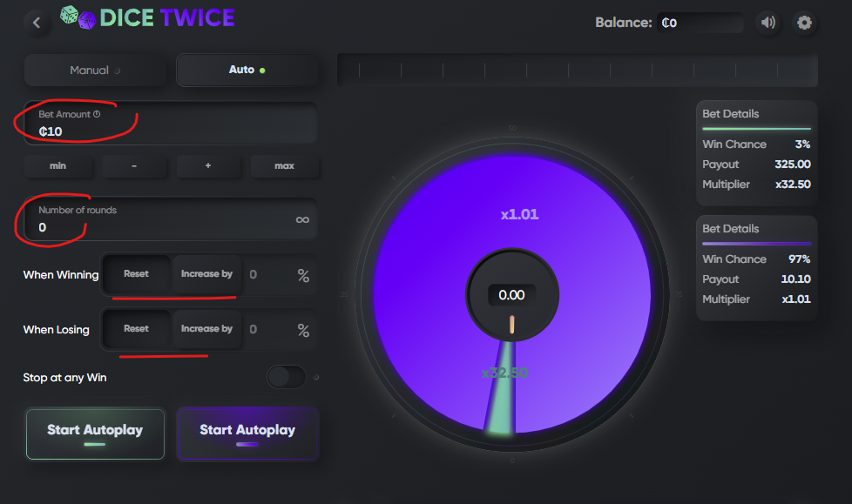
Task: Decrease bet with the minus button
Action: [x=134, y=165]
